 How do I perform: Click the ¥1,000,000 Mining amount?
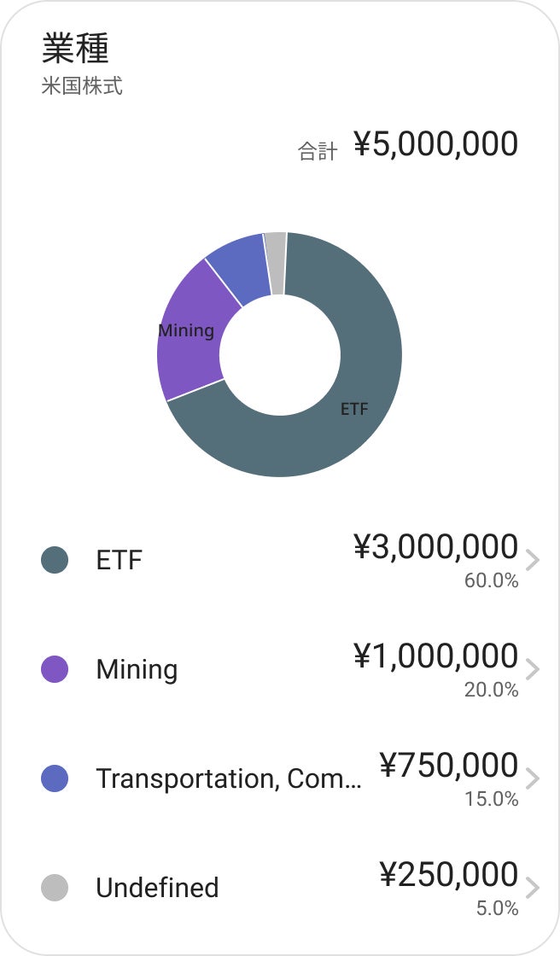point(435,656)
